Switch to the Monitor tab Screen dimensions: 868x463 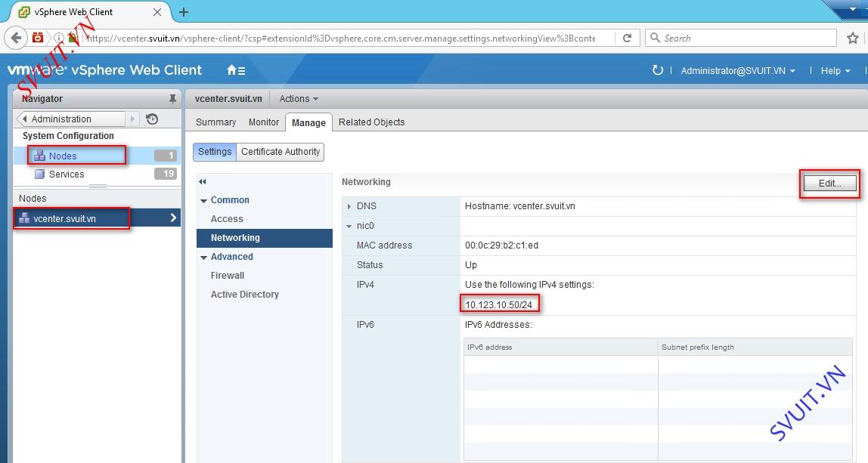click(x=263, y=122)
